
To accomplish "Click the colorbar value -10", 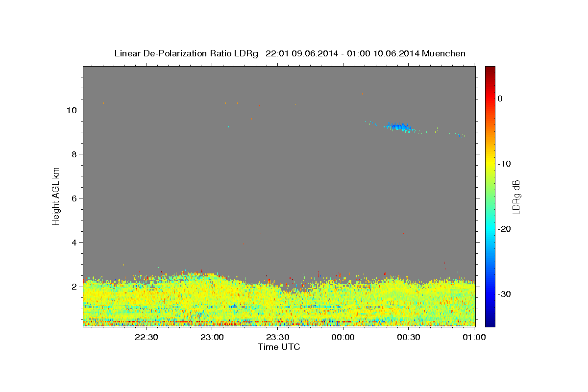I will pos(504,164).
